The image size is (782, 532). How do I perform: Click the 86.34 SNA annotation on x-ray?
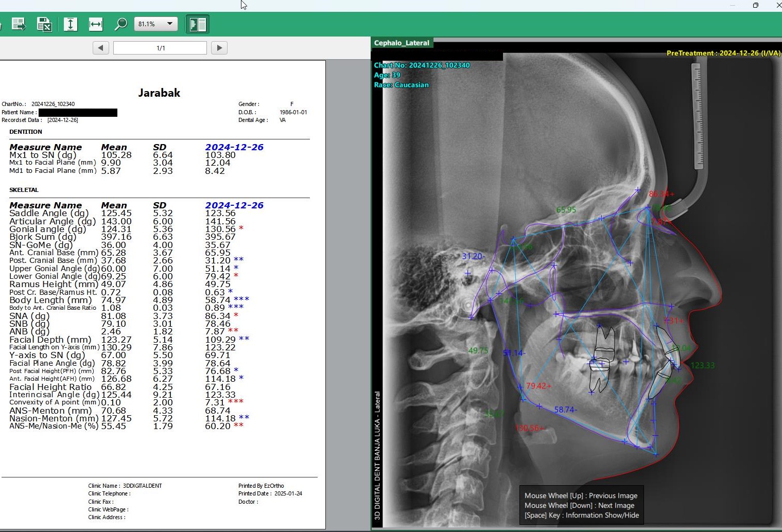[x=661, y=194]
